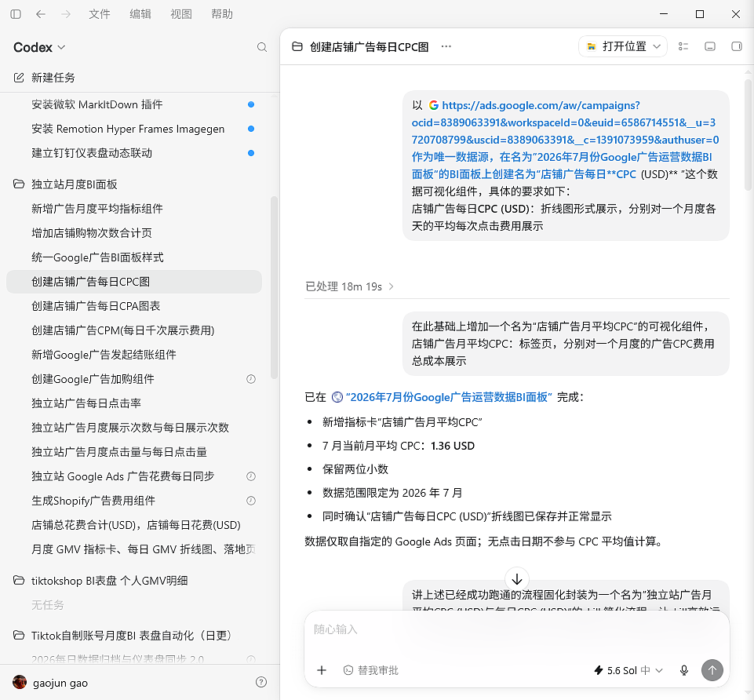The height and width of the screenshot is (700, 754).
Task: Expand the Codex dropdown
Action: (39, 47)
